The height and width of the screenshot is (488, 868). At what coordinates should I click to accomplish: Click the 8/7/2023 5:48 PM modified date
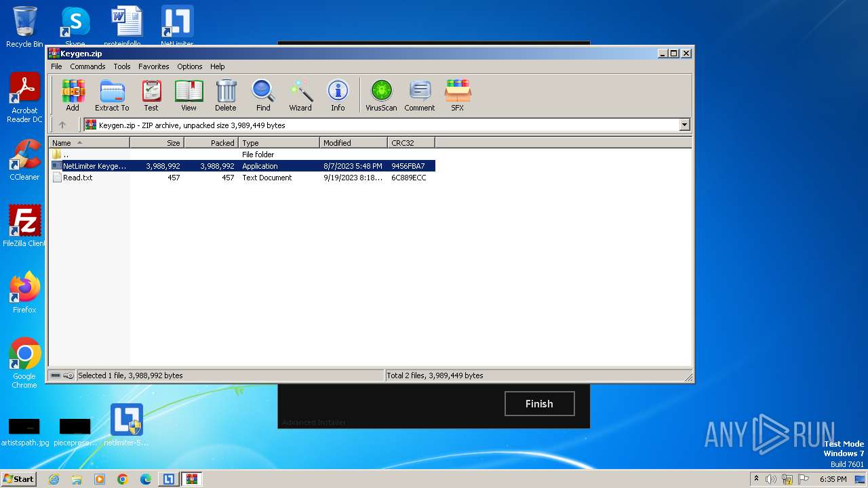[x=353, y=166]
